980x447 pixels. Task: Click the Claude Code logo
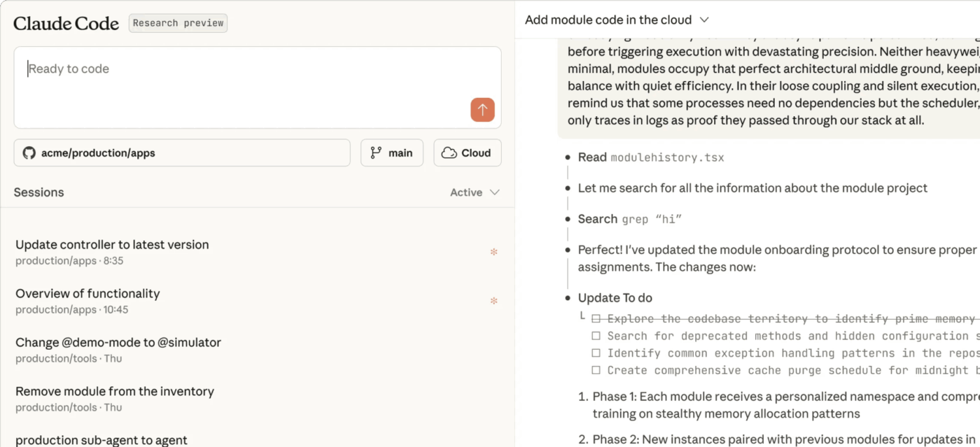coord(66,23)
